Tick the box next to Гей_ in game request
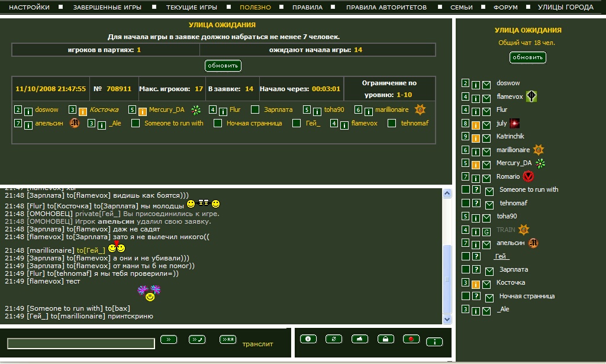The height and width of the screenshot is (364, 606). [296, 123]
